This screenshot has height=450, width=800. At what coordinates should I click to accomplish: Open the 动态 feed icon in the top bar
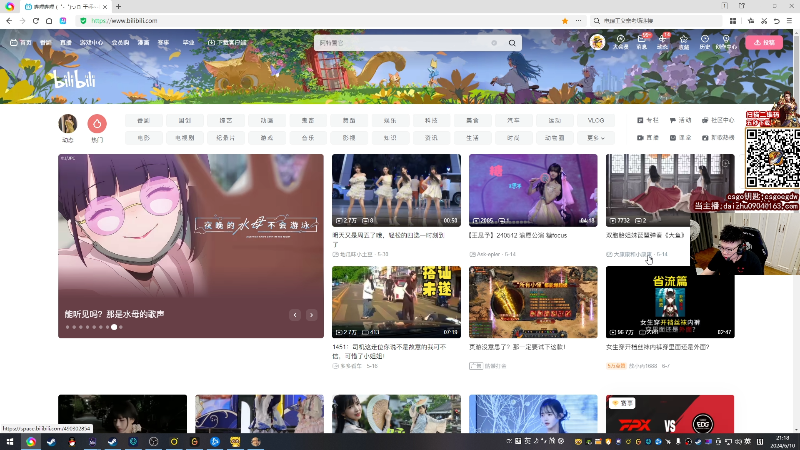[662, 42]
